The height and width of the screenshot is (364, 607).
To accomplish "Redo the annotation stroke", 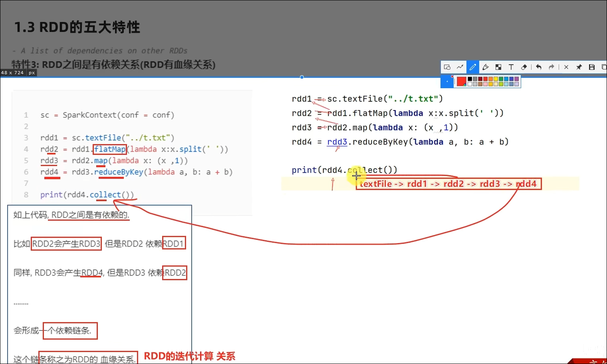I will (x=551, y=67).
